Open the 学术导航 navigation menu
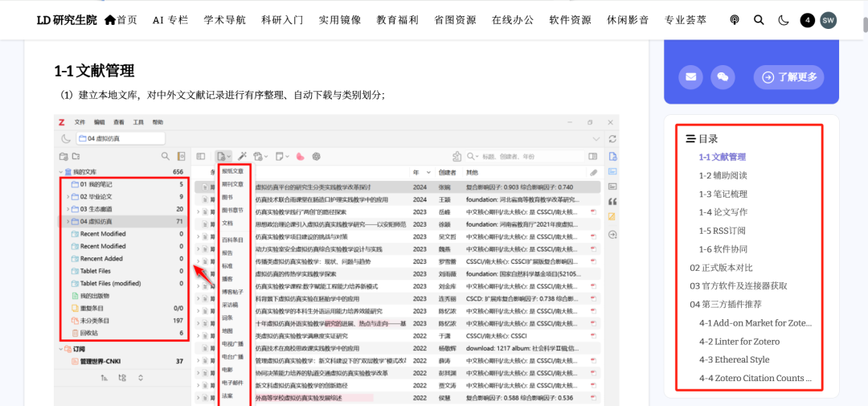Viewport: 868px width, 406px height. [224, 20]
